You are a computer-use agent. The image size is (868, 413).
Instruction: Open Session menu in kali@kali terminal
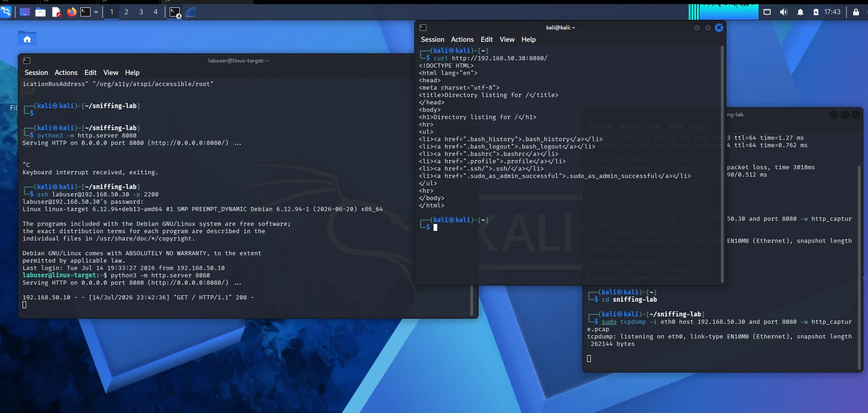[x=433, y=40]
